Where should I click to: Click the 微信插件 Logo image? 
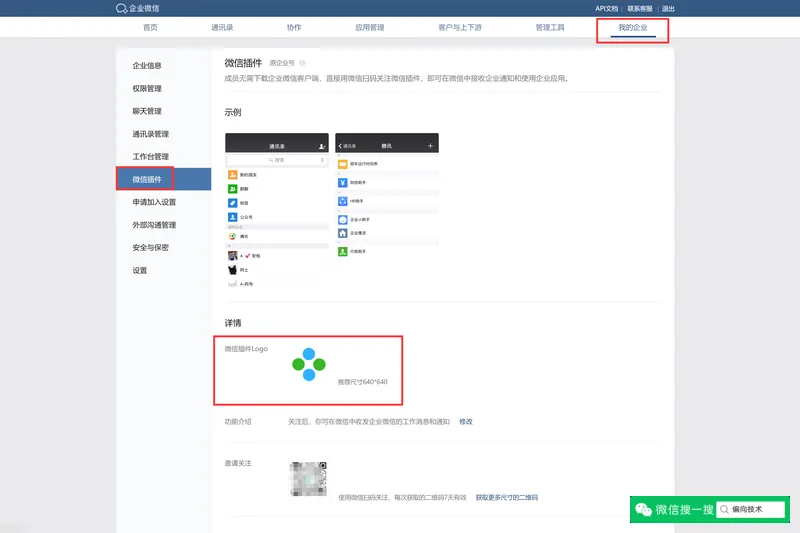pyautogui.click(x=309, y=365)
